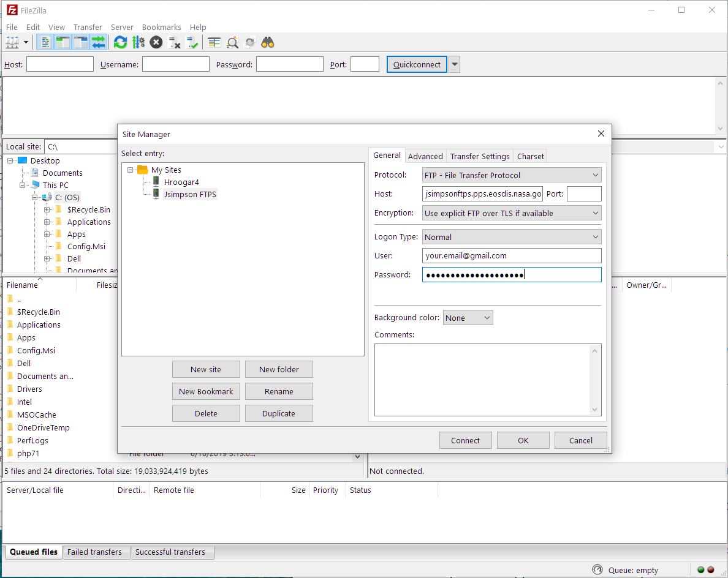Screen dimensions: 728x578
Task: Open the Server menu
Action: pos(122,27)
